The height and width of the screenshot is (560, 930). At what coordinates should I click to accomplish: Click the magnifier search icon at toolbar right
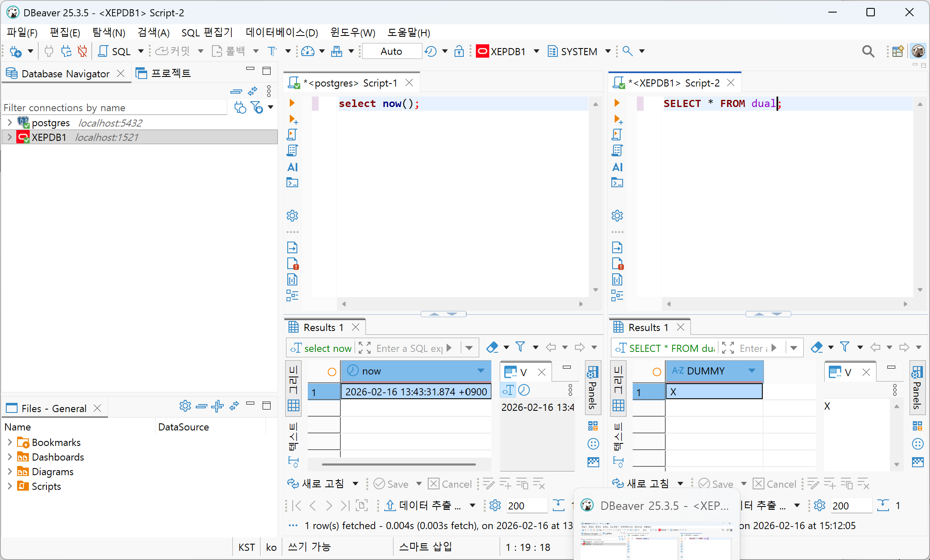coord(868,51)
